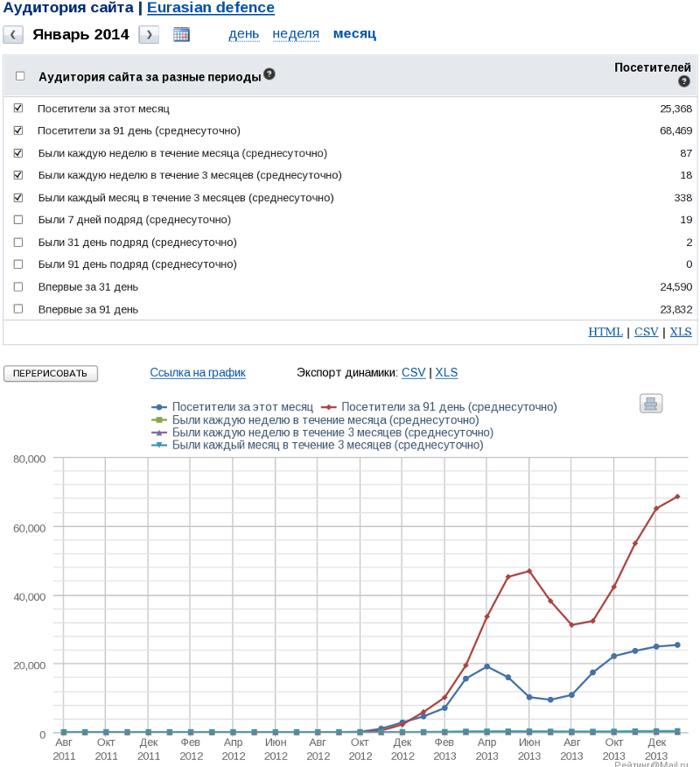Check Были 31 день подряд checkbox
The width and height of the screenshot is (700, 767).
tap(18, 243)
